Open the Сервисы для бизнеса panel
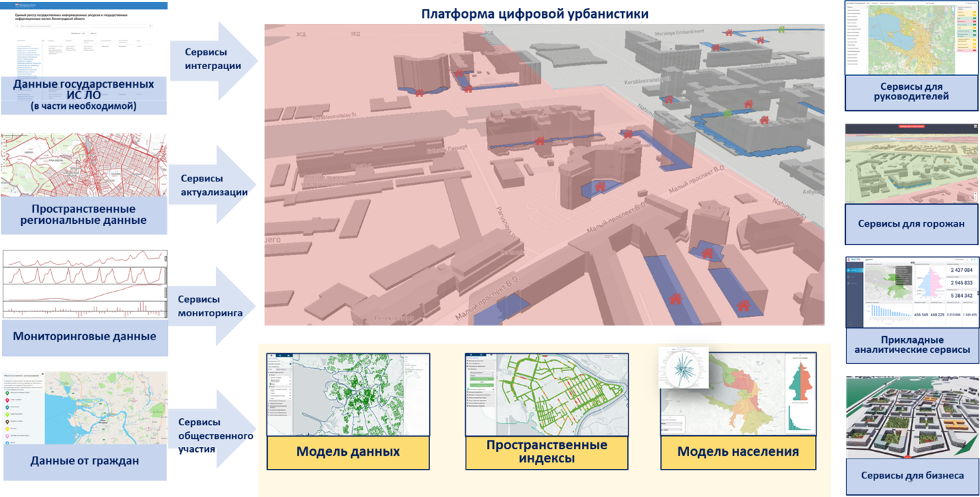980x497 pixels. 912,475
